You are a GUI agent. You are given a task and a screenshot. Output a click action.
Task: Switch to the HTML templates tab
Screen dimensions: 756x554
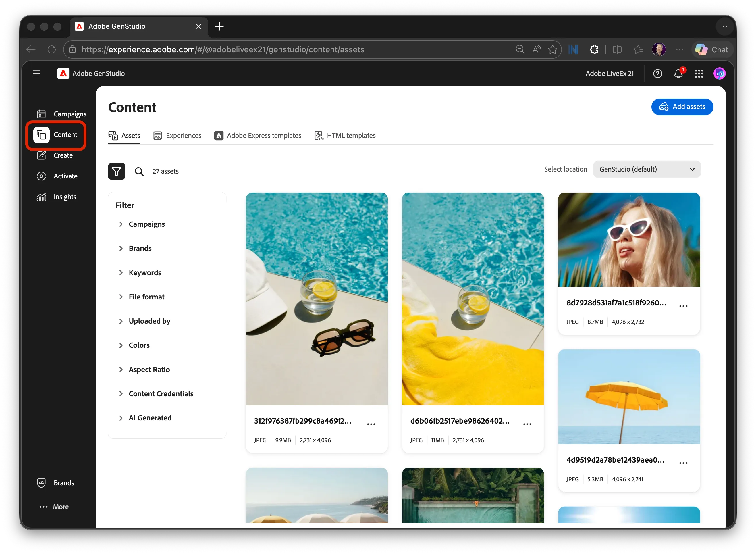click(345, 135)
